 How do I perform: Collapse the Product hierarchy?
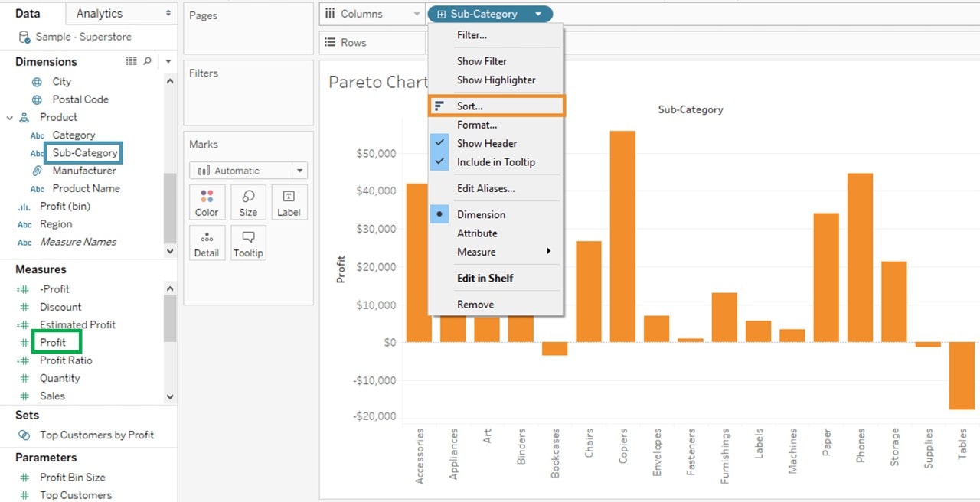tap(8, 117)
